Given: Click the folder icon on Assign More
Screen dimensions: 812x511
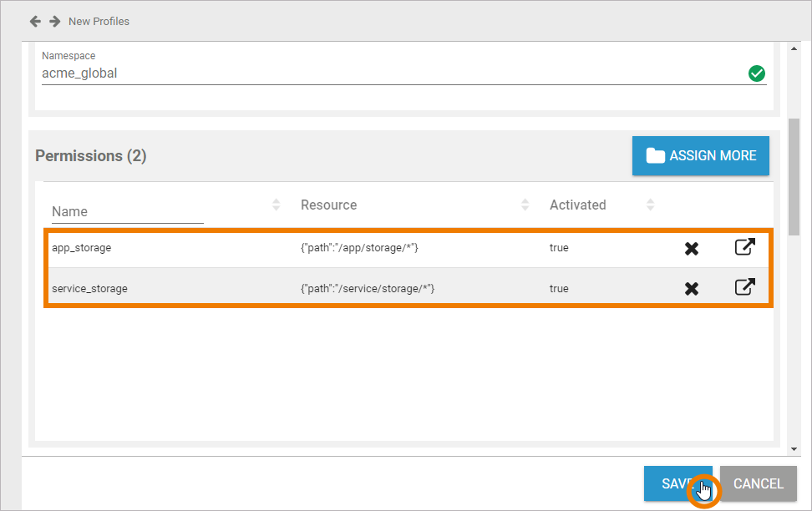Looking at the screenshot, I should [x=655, y=156].
